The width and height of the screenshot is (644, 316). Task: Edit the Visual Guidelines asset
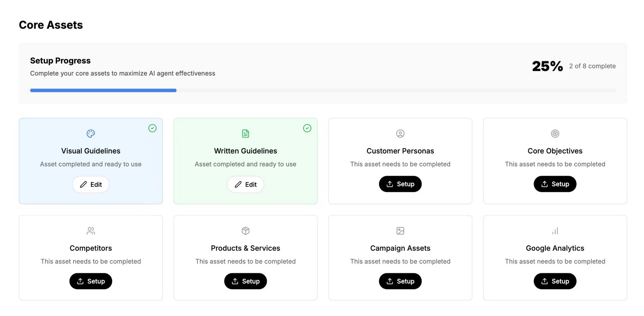pyautogui.click(x=91, y=184)
